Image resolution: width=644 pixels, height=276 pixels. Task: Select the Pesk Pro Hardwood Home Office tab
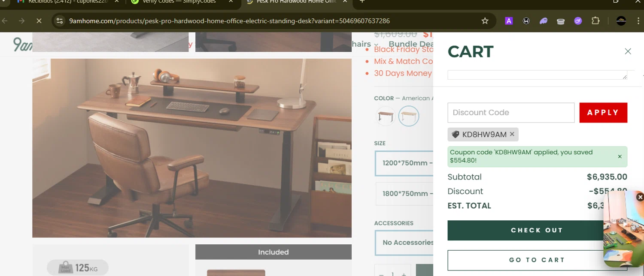click(x=296, y=2)
